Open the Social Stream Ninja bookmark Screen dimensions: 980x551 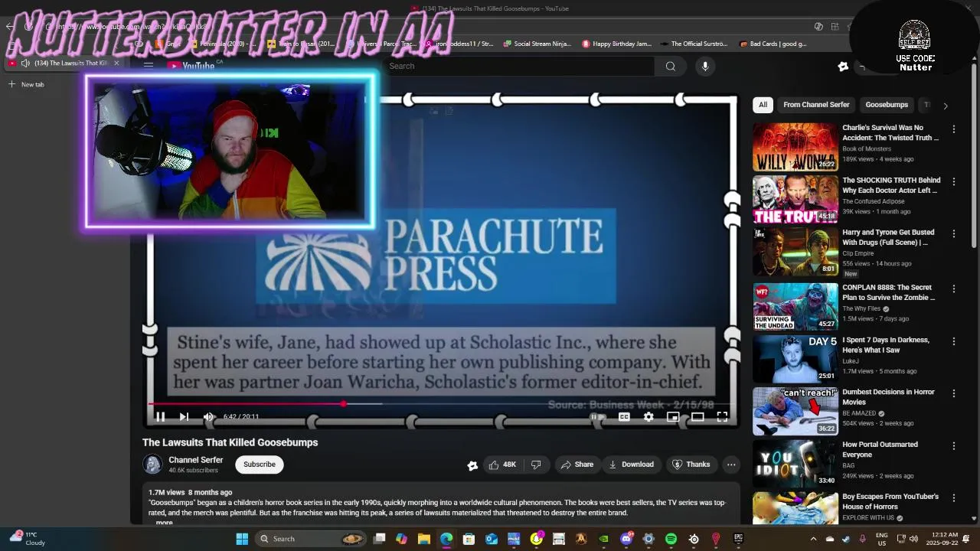[x=537, y=44]
